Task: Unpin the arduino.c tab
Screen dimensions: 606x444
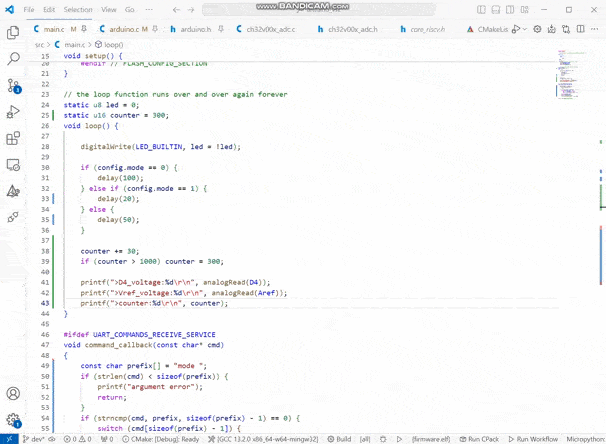Action: (x=155, y=29)
